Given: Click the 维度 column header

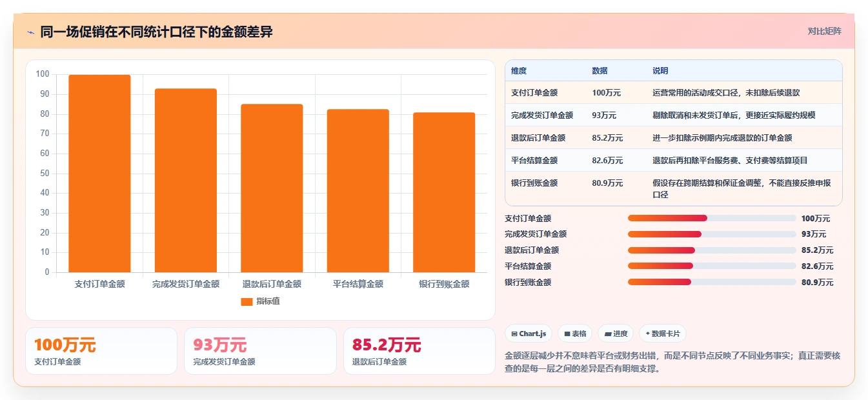Looking at the screenshot, I should [519, 71].
